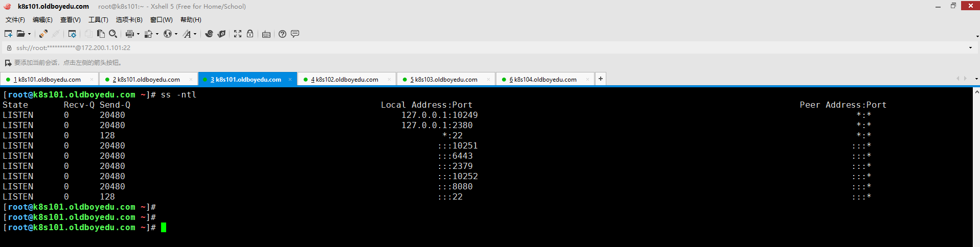Open the 工具(T) menu
This screenshot has height=247, width=980.
(98, 20)
